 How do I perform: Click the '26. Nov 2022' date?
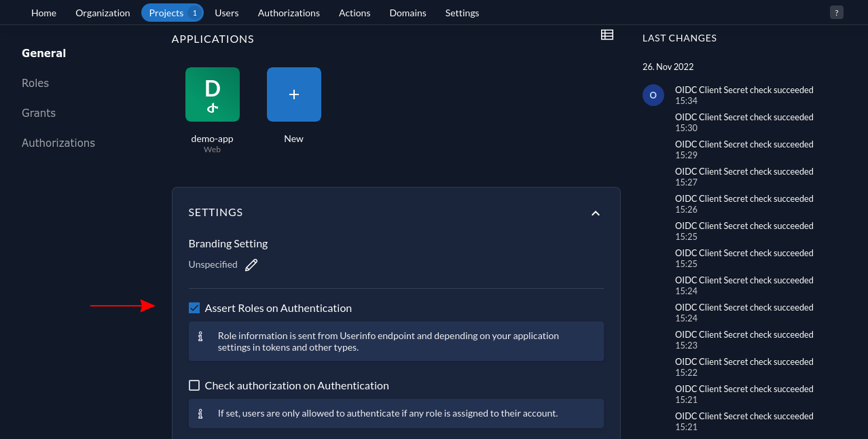(668, 67)
